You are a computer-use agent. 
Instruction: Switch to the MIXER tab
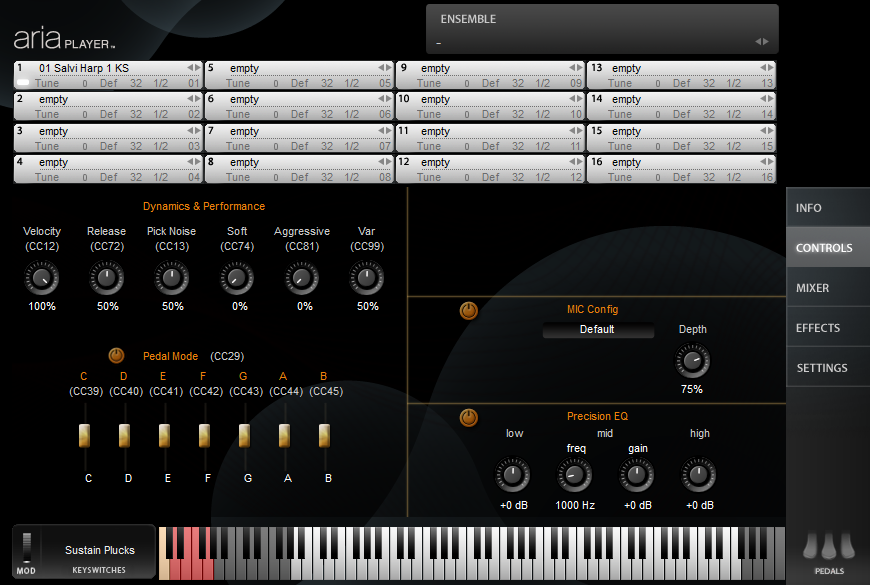pos(828,288)
